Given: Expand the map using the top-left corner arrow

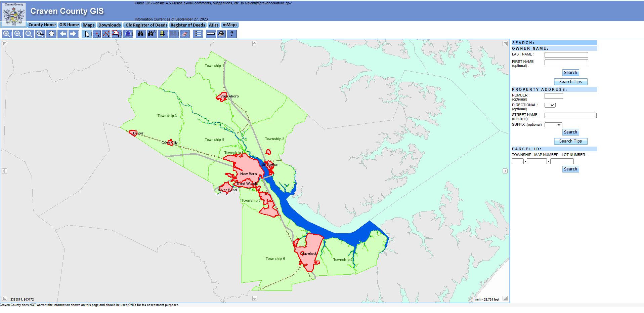Looking at the screenshot, I should pyautogui.click(x=4, y=43).
